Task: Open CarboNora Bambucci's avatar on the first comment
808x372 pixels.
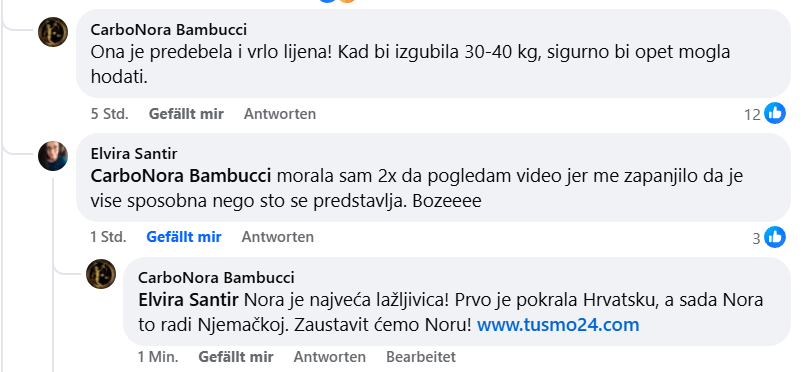Action: tap(53, 32)
